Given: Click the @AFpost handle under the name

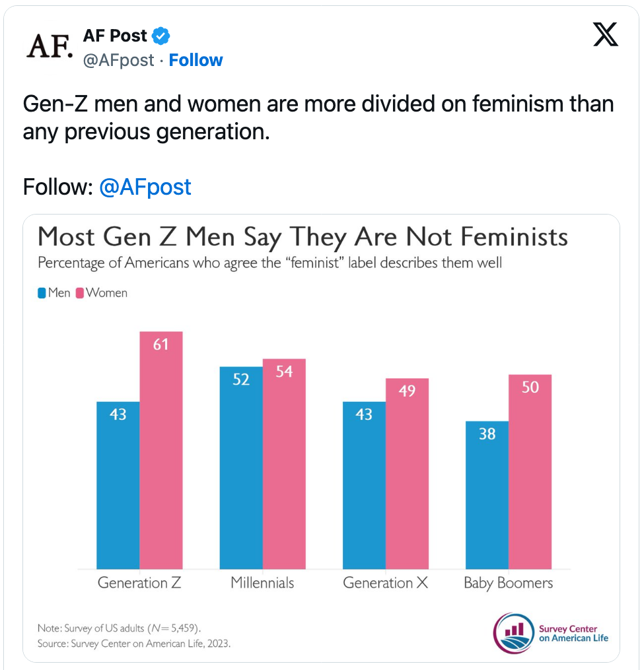Looking at the screenshot, I should coord(118,60).
